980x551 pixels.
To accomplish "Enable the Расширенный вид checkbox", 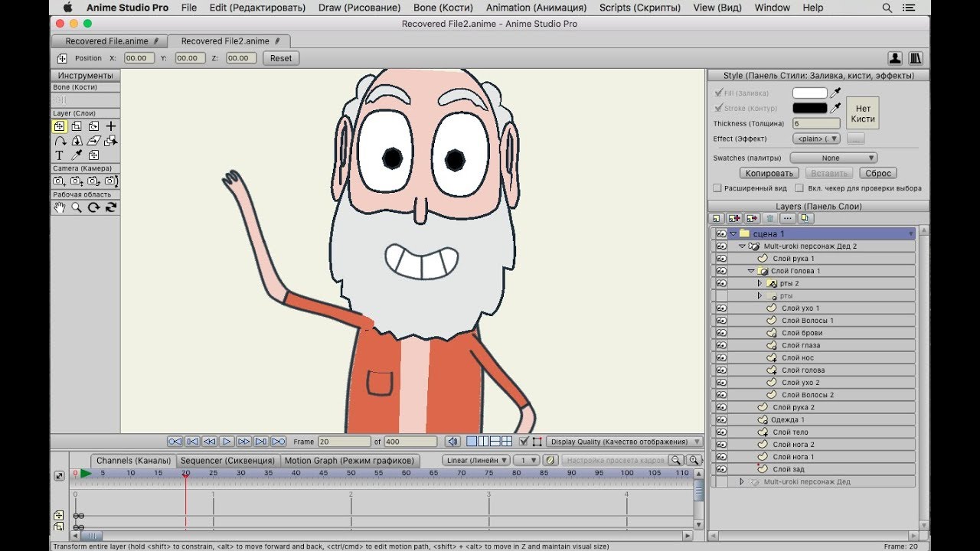I will click(717, 187).
